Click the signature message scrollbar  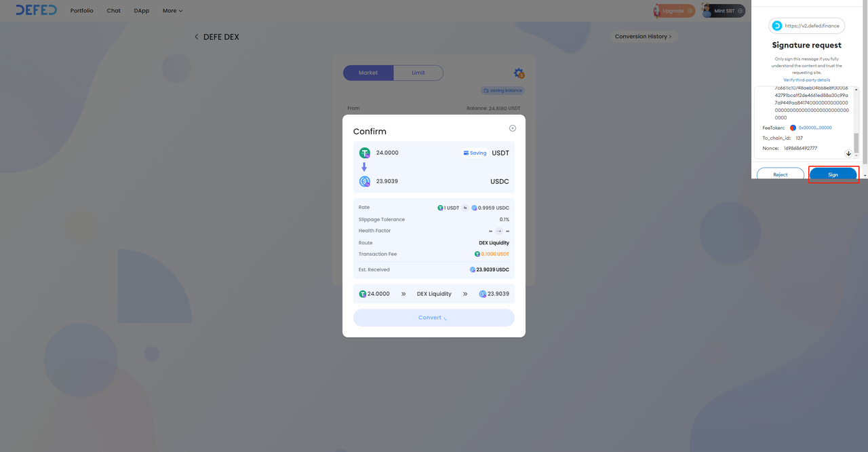(x=856, y=143)
